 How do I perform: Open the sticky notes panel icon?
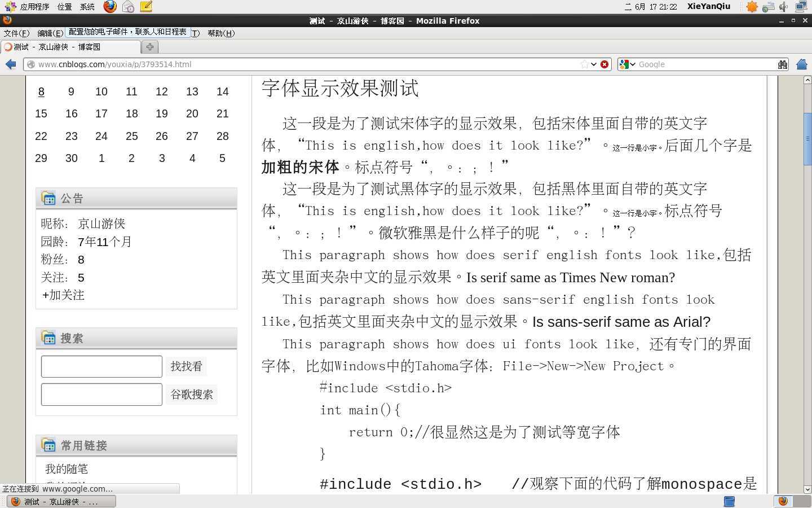pos(146,7)
